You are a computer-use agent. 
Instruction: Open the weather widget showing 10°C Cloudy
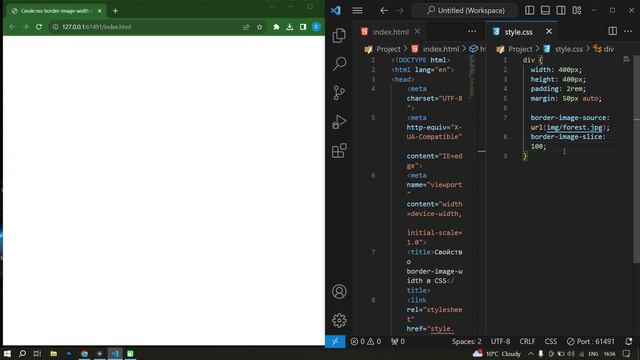coord(497,353)
